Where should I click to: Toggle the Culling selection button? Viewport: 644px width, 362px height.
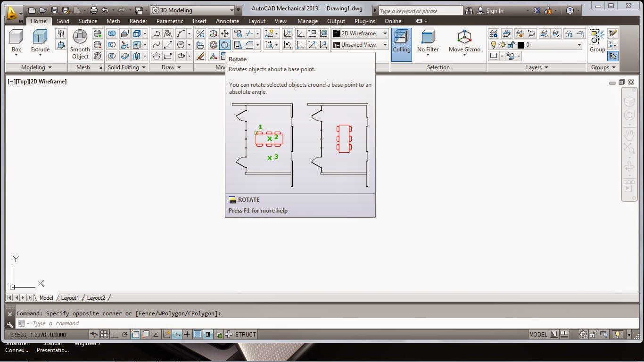click(x=401, y=44)
